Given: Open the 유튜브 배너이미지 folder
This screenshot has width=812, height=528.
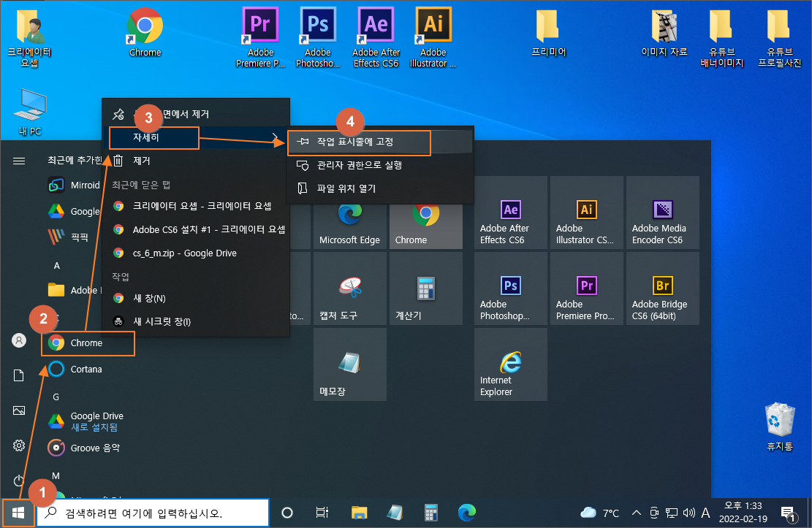Looking at the screenshot, I should coord(722,38).
